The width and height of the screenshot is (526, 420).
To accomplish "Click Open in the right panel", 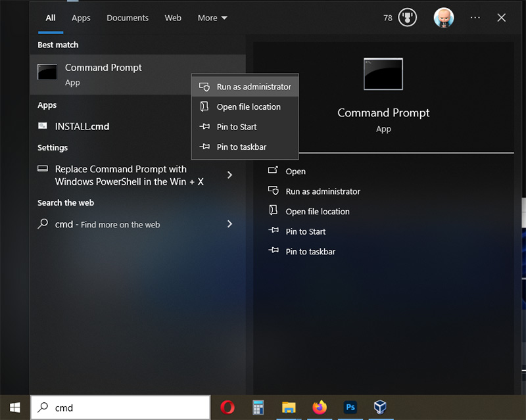I will [295, 171].
